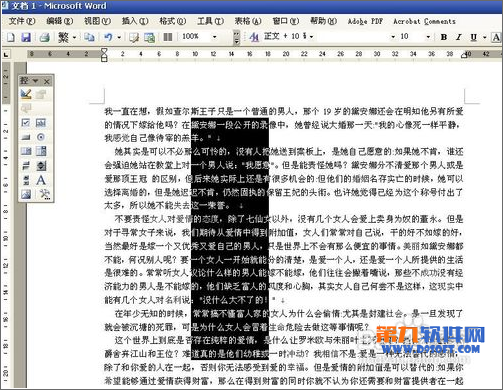
Task: Open Control Toolbox options dropdown arrow
Action: click(x=35, y=81)
